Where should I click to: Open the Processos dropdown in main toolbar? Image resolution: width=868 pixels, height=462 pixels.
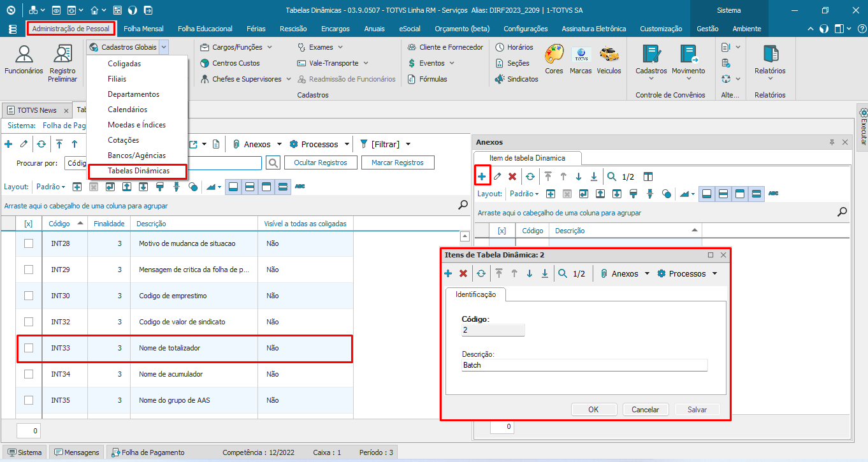tap(347, 144)
